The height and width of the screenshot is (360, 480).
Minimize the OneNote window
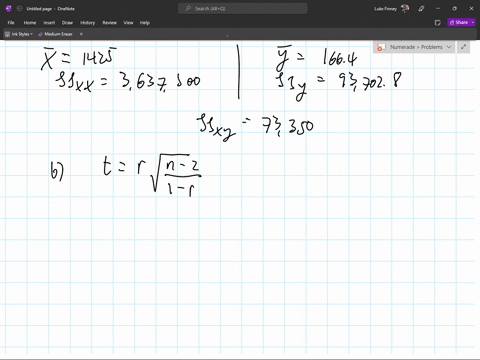tap(438, 9)
